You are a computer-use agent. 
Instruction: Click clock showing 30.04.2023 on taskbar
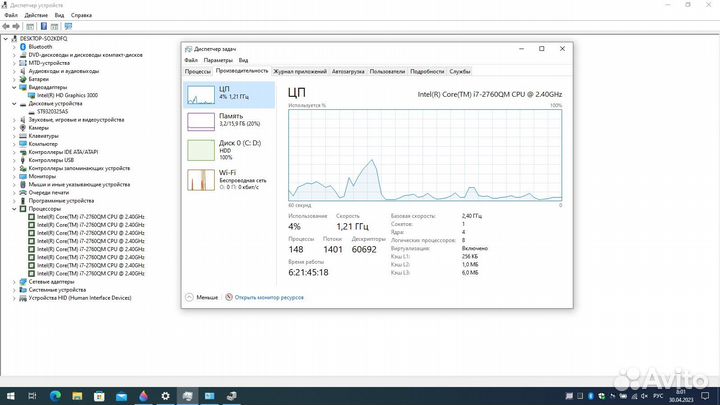(x=681, y=396)
